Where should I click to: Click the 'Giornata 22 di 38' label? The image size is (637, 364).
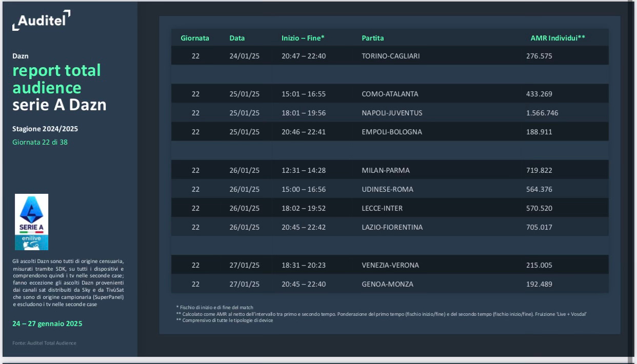[40, 142]
